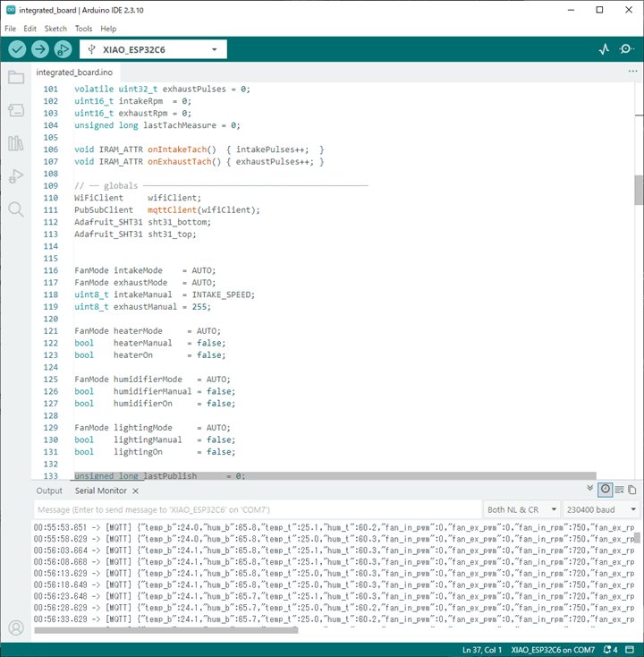
Task: Open the Serial Monitor magnifier icon in toolbar
Action: (626, 49)
